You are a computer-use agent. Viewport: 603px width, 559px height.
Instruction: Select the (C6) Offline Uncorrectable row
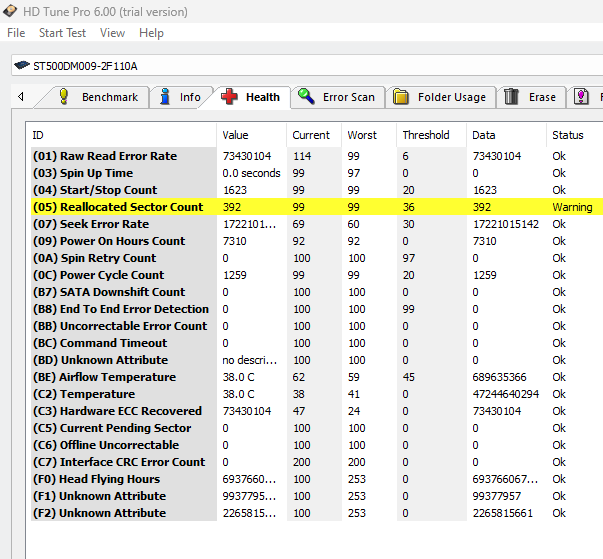pyautogui.click(x=317, y=445)
